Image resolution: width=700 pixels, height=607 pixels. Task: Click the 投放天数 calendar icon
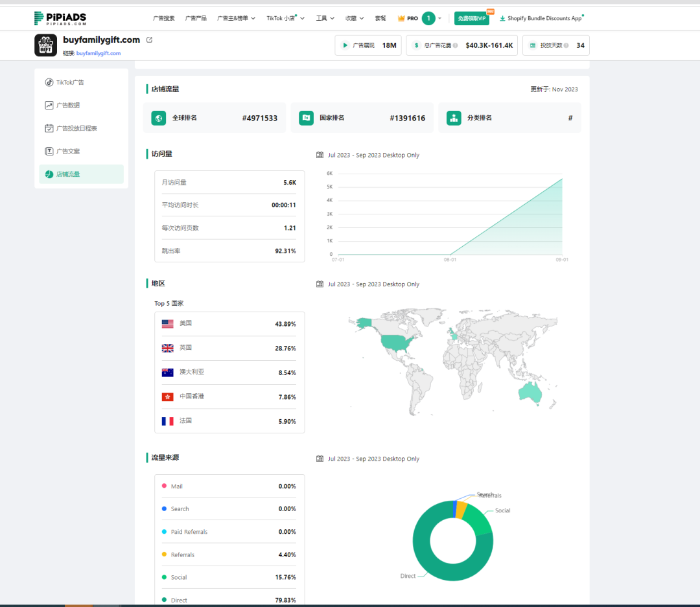coord(533,45)
